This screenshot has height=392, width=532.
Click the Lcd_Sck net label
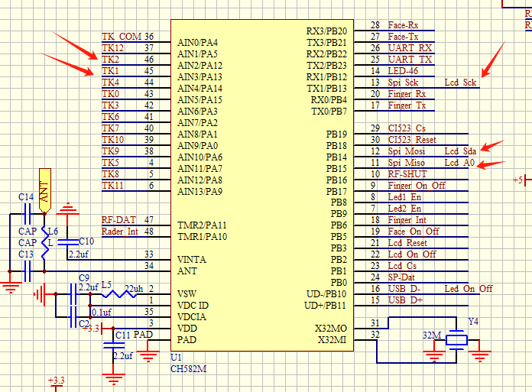coord(460,83)
